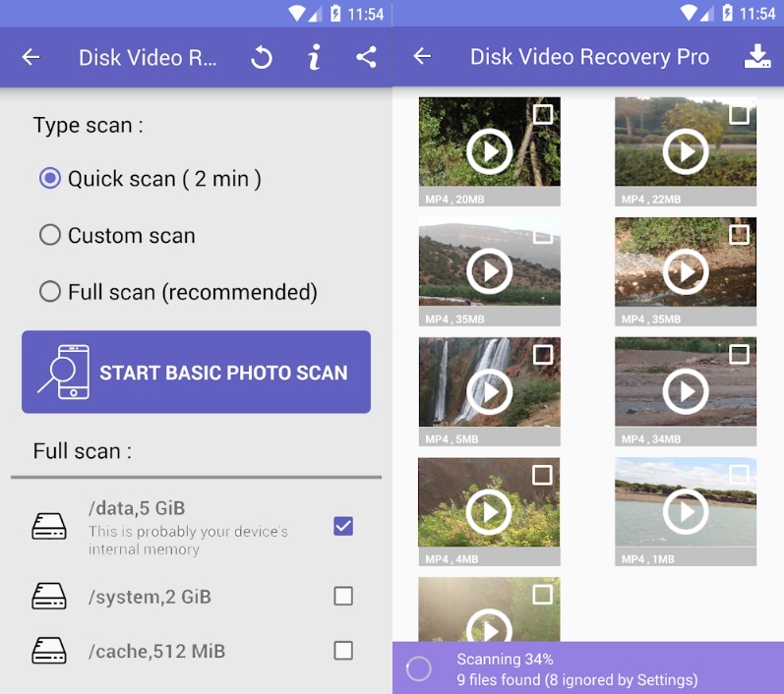Click the refresh icon in toolbar

pos(261,57)
